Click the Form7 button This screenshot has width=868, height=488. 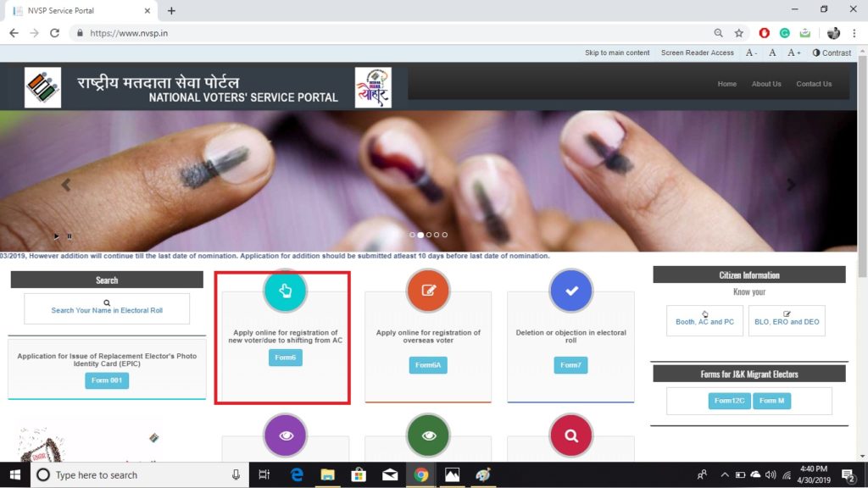pos(570,365)
